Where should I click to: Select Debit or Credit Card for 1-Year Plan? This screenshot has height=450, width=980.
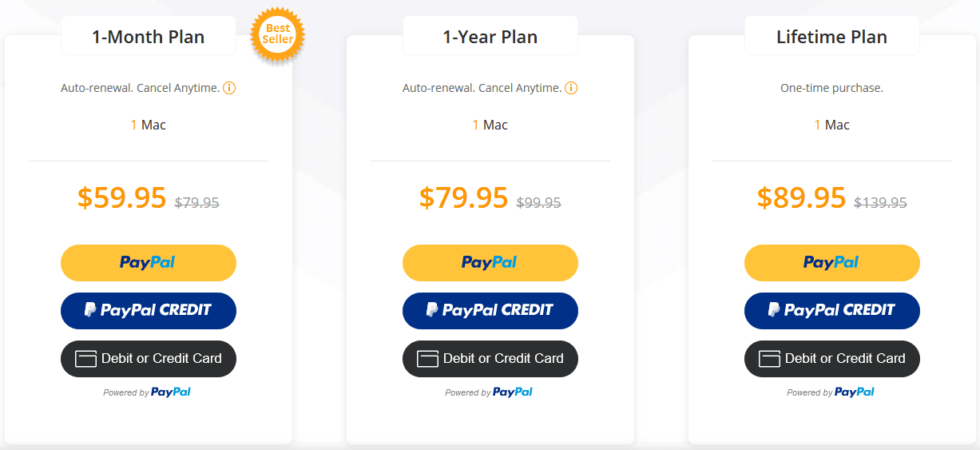(x=490, y=359)
